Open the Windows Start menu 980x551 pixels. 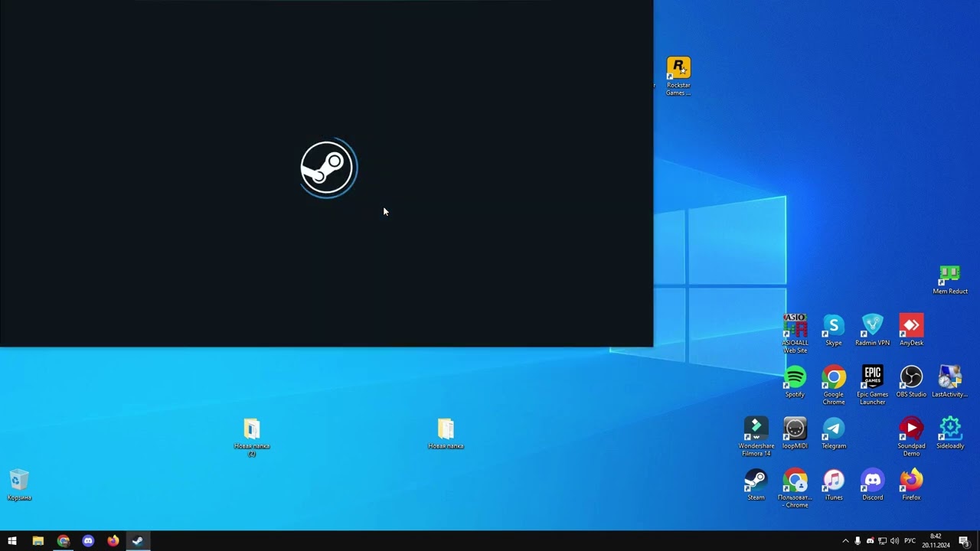pos(12,541)
